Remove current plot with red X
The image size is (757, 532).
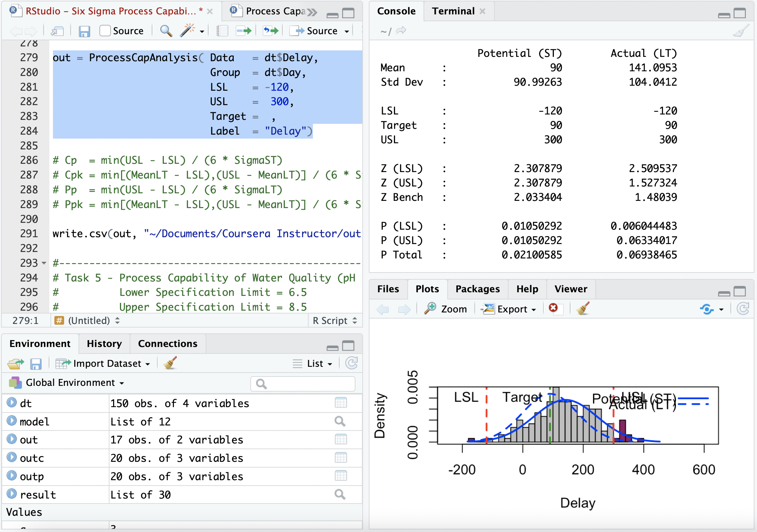[x=553, y=308]
